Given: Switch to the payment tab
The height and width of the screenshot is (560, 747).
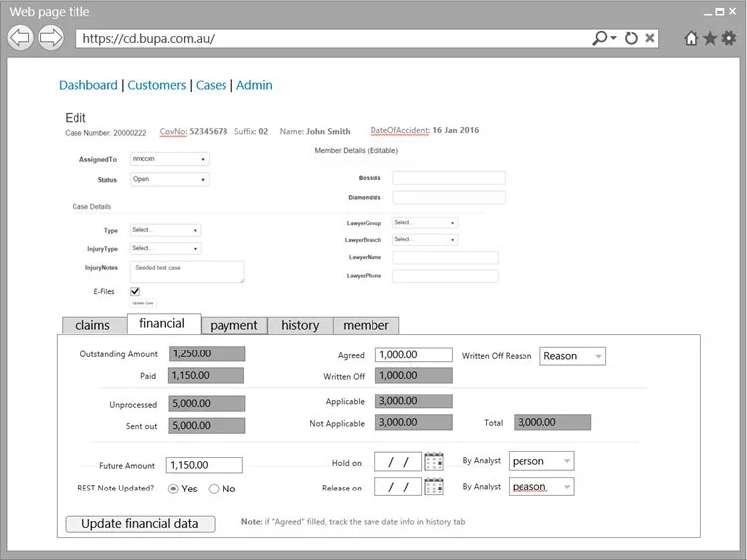Looking at the screenshot, I should (x=233, y=325).
